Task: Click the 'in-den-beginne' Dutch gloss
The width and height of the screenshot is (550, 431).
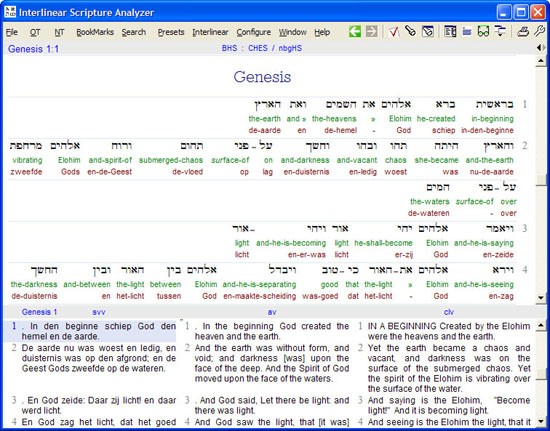Action: 487,130
